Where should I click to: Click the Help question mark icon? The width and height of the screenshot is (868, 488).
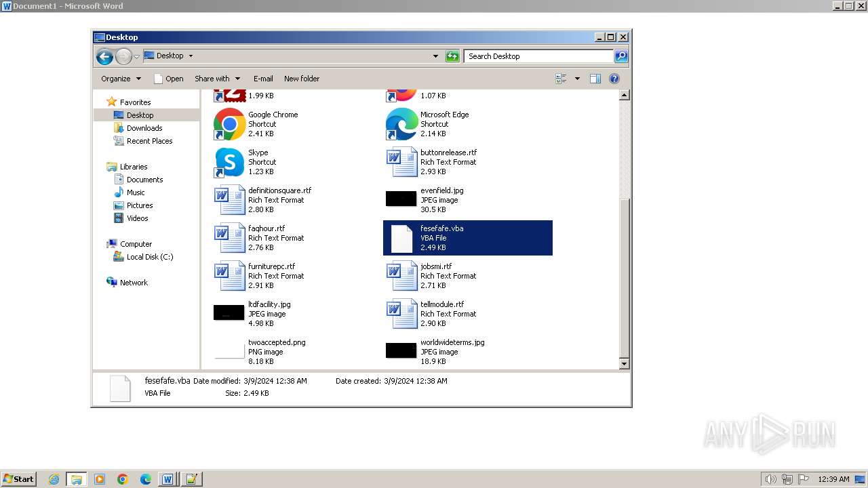(614, 79)
